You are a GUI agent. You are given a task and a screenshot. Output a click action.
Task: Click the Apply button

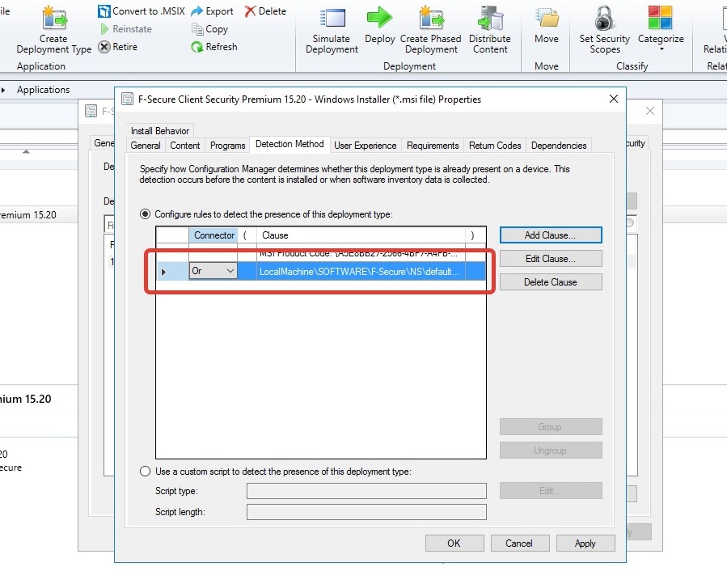(585, 543)
